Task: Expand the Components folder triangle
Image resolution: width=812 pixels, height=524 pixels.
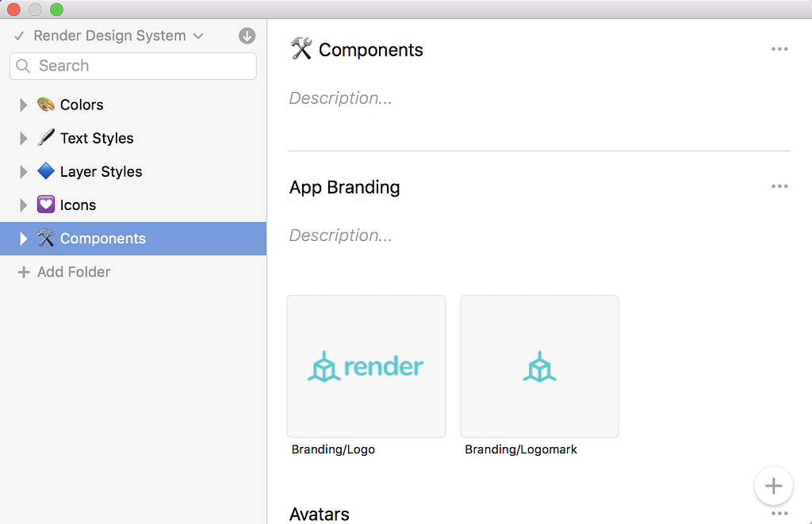Action: coord(23,239)
